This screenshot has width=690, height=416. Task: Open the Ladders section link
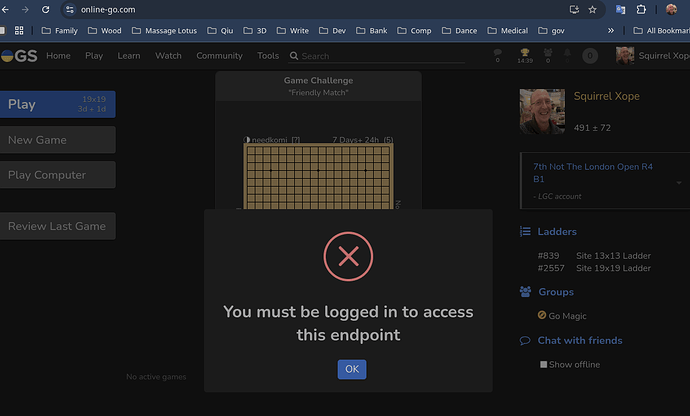point(557,232)
